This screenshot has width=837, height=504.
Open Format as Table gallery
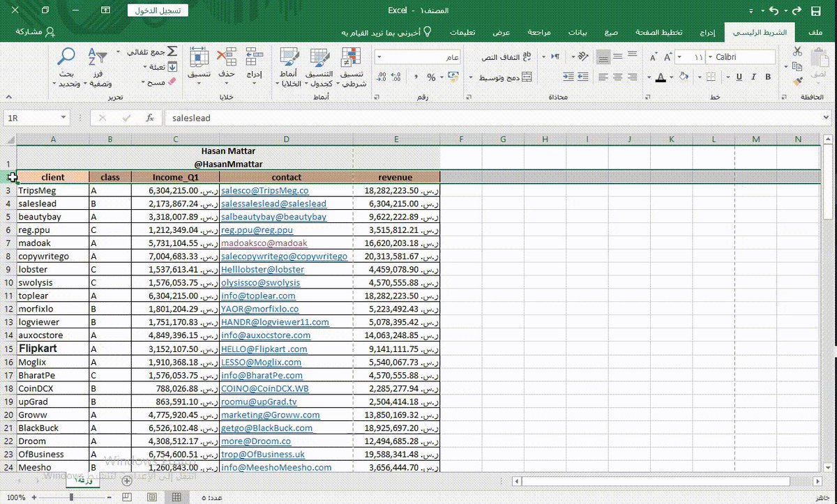(319, 68)
